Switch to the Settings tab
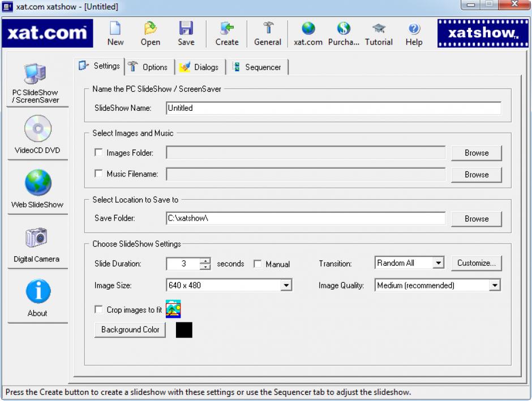The width and height of the screenshot is (532, 401). [x=100, y=66]
